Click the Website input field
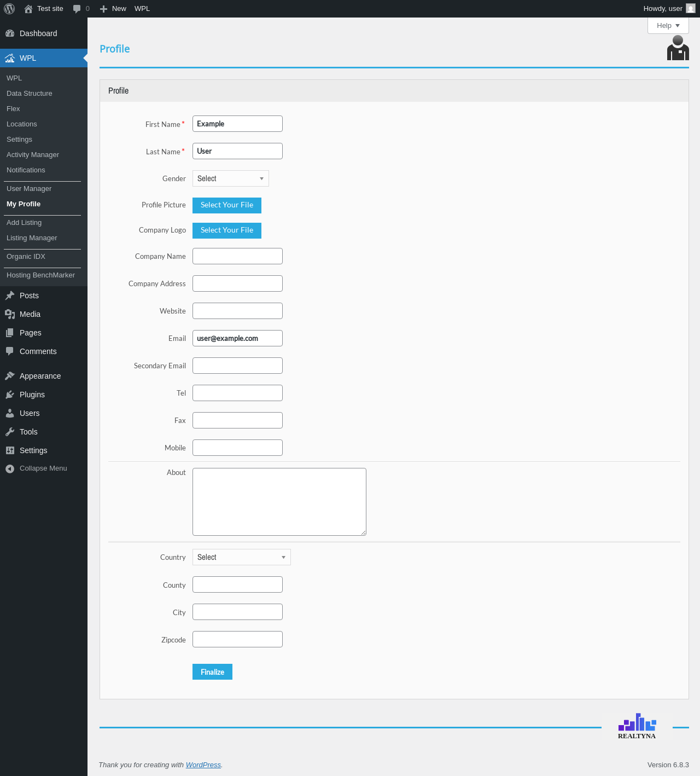The image size is (700, 776). click(x=237, y=311)
